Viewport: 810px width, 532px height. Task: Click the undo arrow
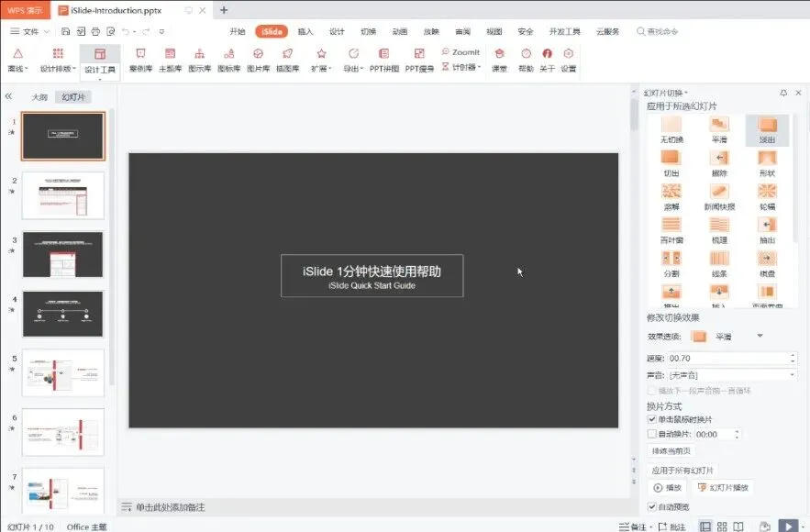125,31
